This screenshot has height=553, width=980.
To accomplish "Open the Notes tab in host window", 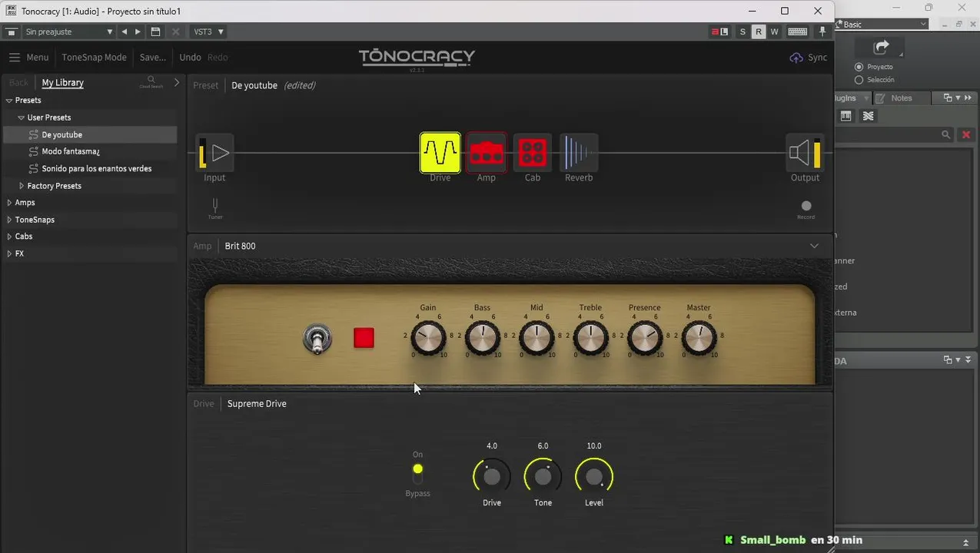I will click(x=902, y=98).
